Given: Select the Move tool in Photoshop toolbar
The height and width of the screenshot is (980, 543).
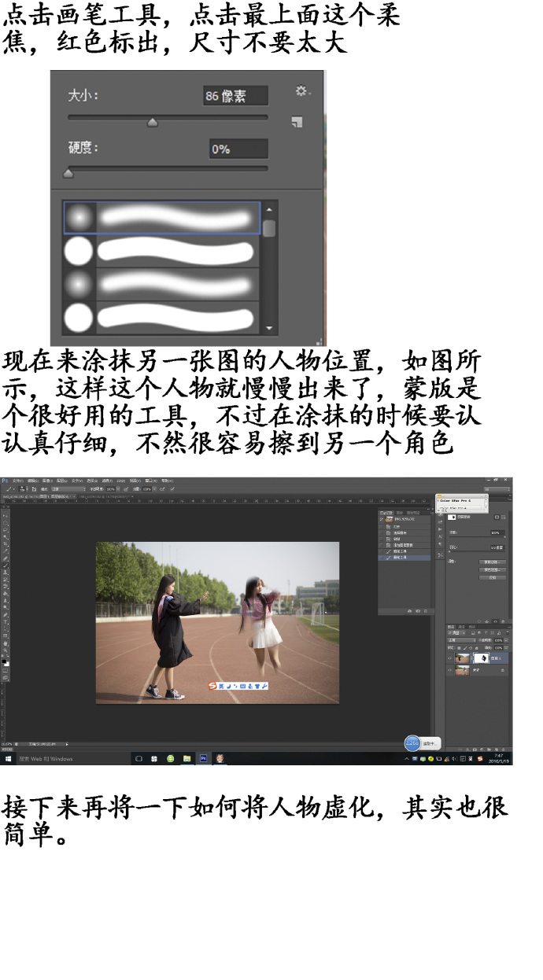Looking at the screenshot, I should [x=6, y=516].
